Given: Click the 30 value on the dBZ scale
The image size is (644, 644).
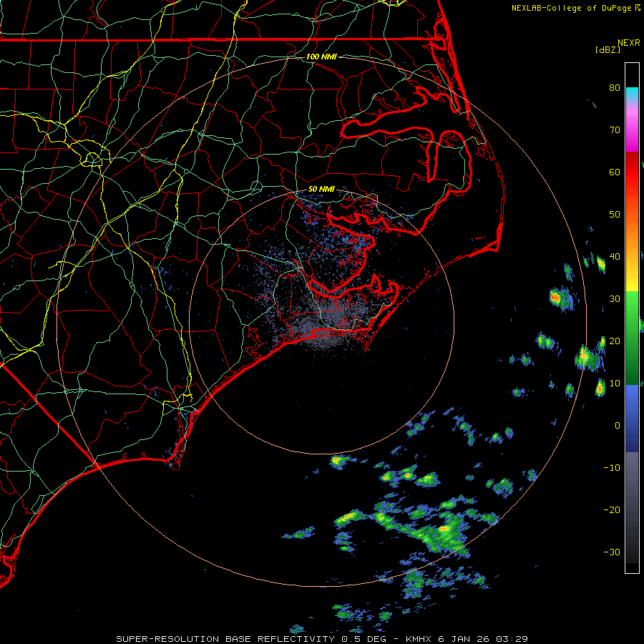Looking at the screenshot, I should 615,299.
